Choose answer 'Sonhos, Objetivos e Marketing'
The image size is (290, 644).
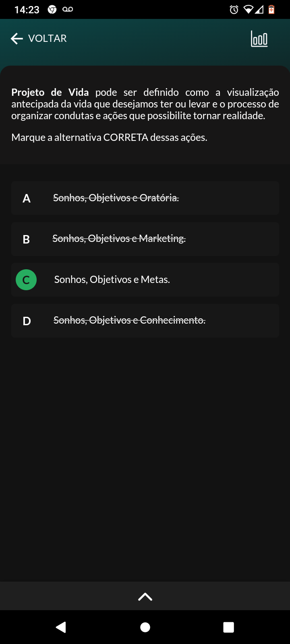pyautogui.click(x=119, y=239)
